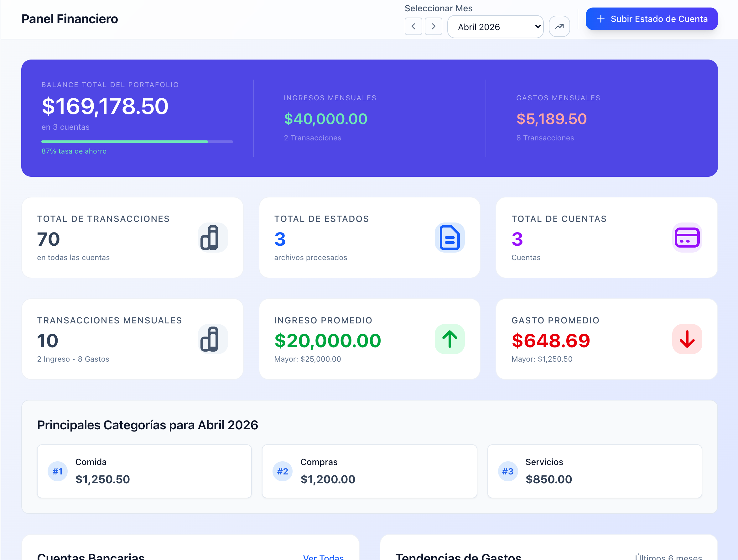Click red down arrow in Gasto Promedio
Image resolution: width=738 pixels, height=560 pixels.
pos(687,339)
